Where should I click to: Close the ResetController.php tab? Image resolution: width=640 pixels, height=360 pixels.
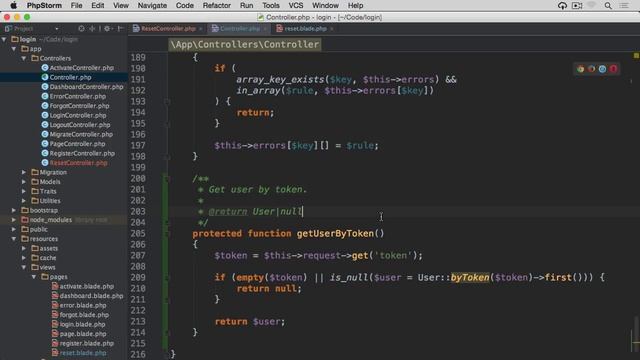(200, 29)
